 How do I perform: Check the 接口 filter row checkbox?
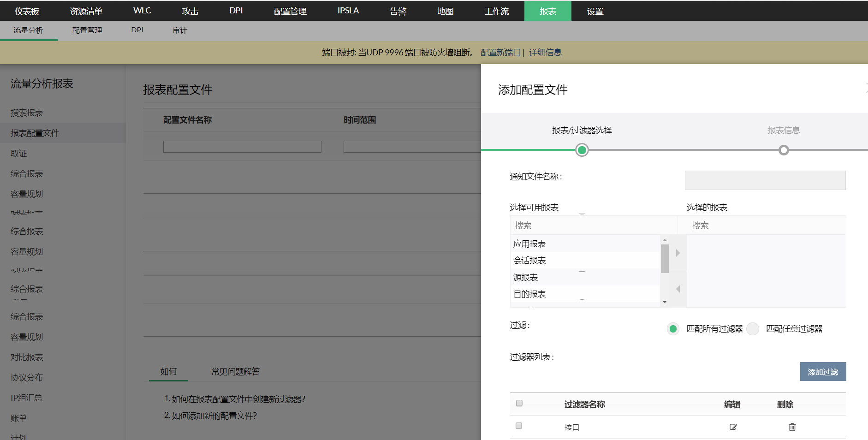pyautogui.click(x=519, y=426)
